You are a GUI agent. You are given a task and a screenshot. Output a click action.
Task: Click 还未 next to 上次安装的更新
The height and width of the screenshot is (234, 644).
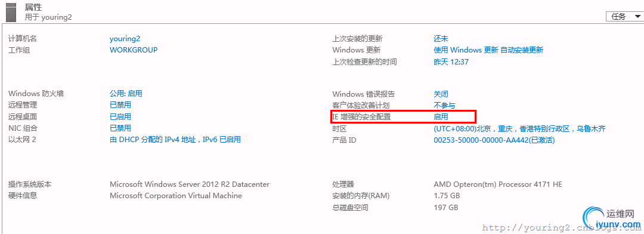coord(441,39)
